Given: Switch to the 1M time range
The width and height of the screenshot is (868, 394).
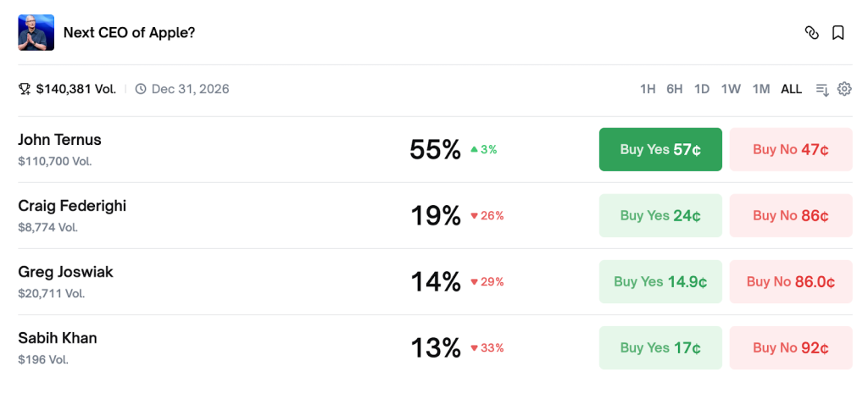Looking at the screenshot, I should [761, 89].
